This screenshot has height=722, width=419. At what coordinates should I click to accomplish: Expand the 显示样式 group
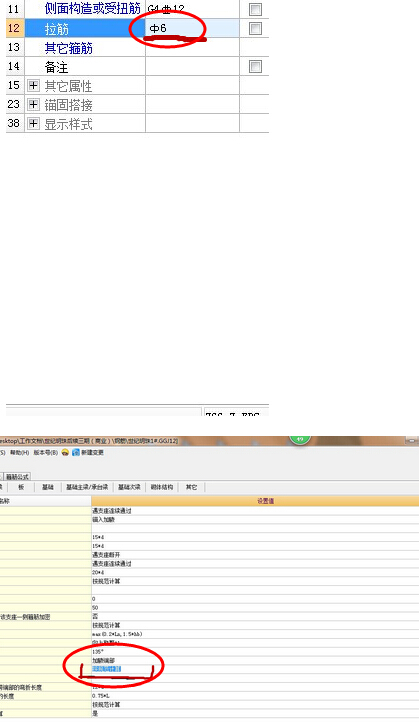[x=33, y=123]
